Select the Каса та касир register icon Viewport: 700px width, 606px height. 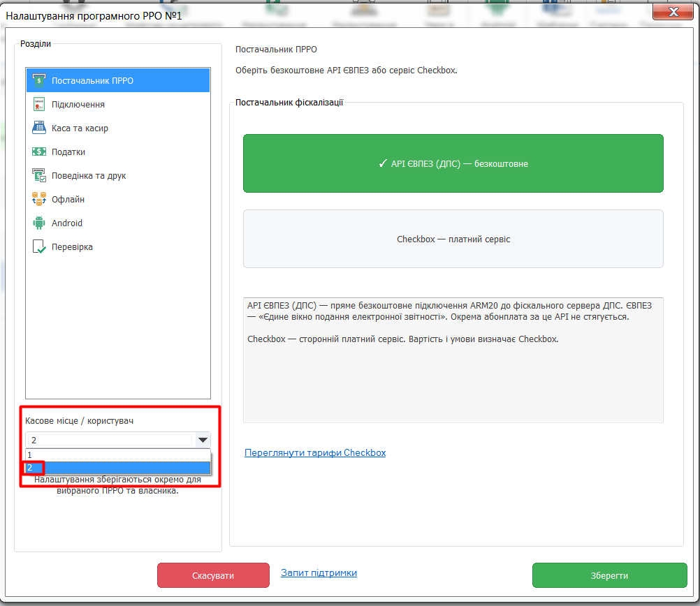pyautogui.click(x=39, y=128)
